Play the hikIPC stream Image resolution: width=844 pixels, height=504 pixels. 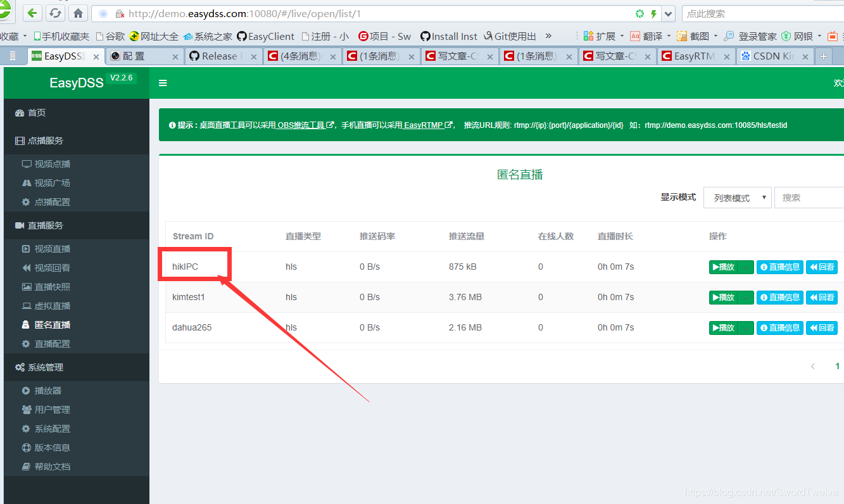point(723,267)
